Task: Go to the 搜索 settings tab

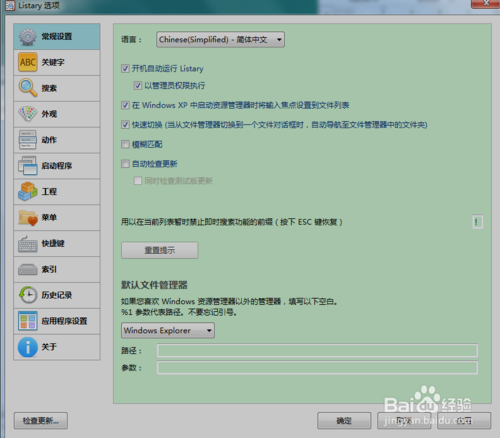Action: (x=57, y=88)
